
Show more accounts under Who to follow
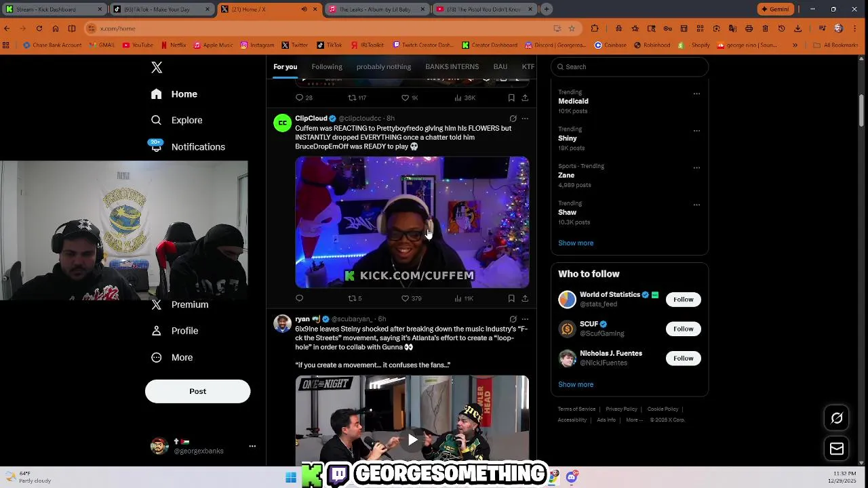(576, 384)
